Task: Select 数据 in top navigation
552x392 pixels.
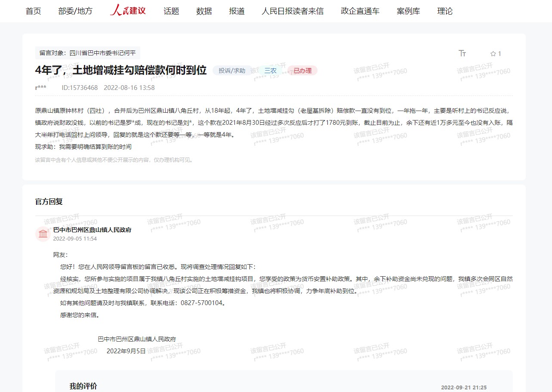Action: [x=204, y=11]
